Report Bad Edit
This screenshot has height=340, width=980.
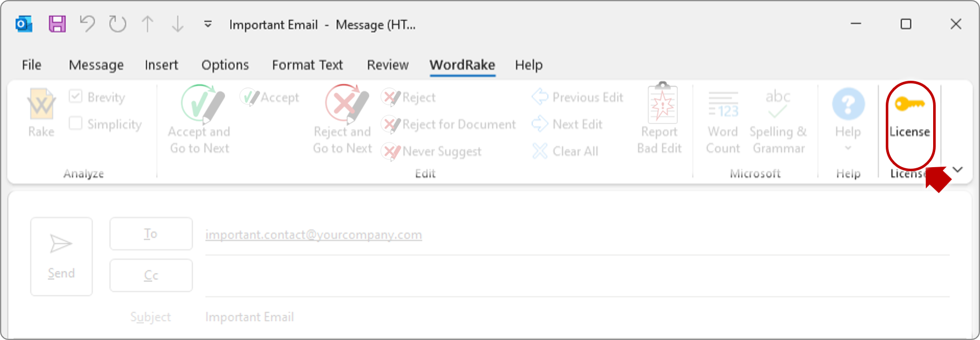[660, 119]
